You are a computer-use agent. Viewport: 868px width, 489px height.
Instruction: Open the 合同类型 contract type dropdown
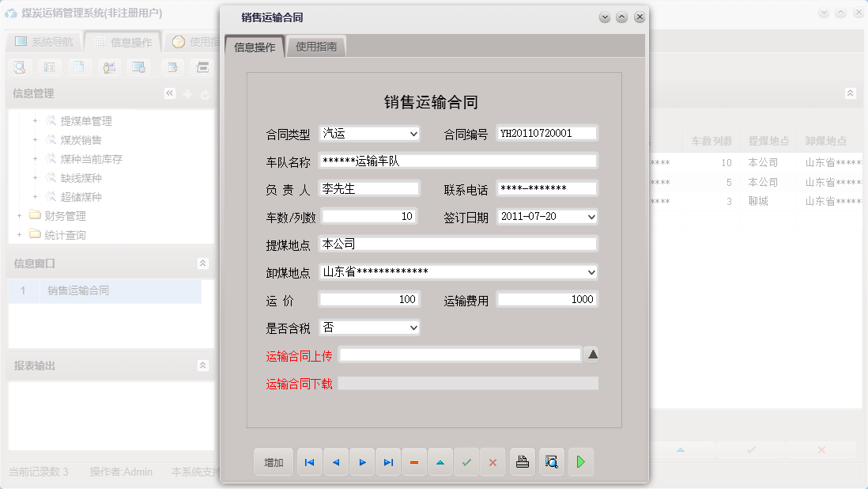tap(414, 132)
